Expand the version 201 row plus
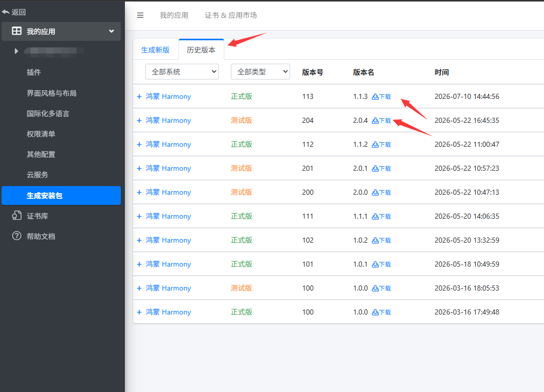The height and width of the screenshot is (392, 544). (x=139, y=168)
